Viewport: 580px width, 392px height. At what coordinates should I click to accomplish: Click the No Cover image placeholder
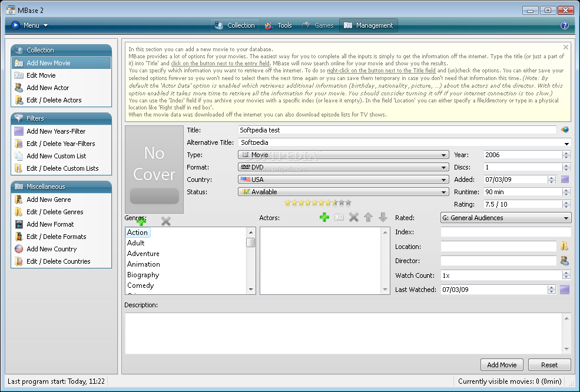(154, 169)
